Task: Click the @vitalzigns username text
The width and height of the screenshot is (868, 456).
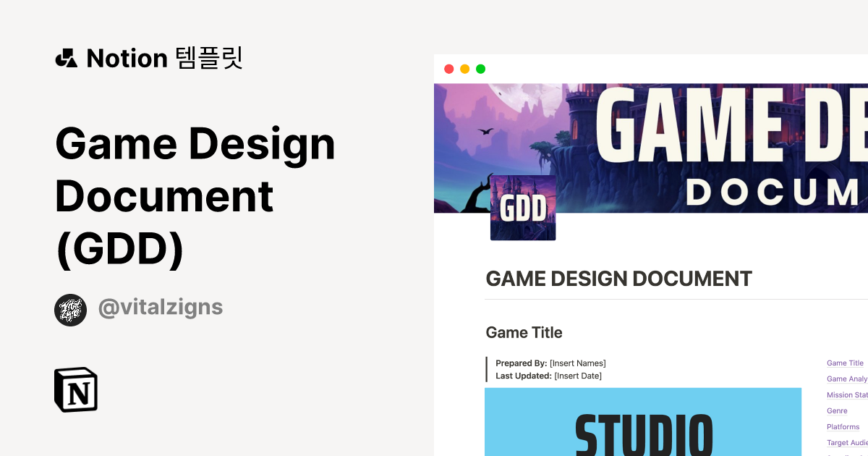Action: pyautogui.click(x=161, y=308)
